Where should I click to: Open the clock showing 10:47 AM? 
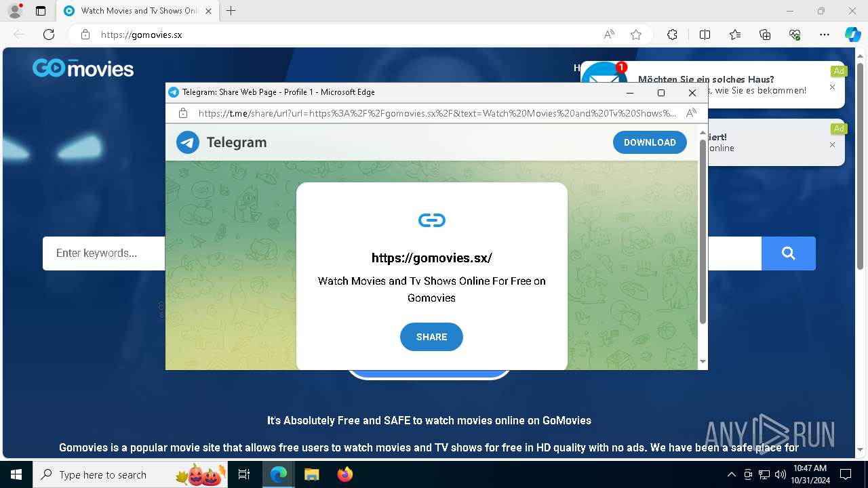coord(810,474)
